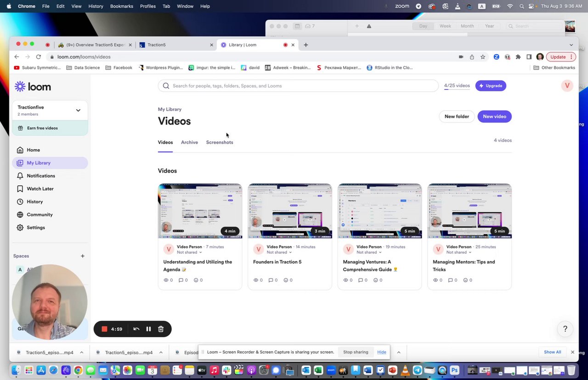The image size is (588, 380).
Task: Bookmark this page with star icon
Action: 483,57
